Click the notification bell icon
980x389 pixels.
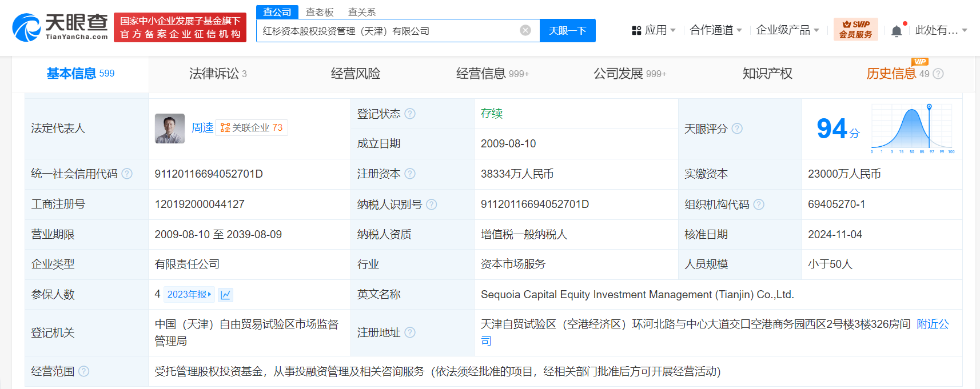[897, 31]
